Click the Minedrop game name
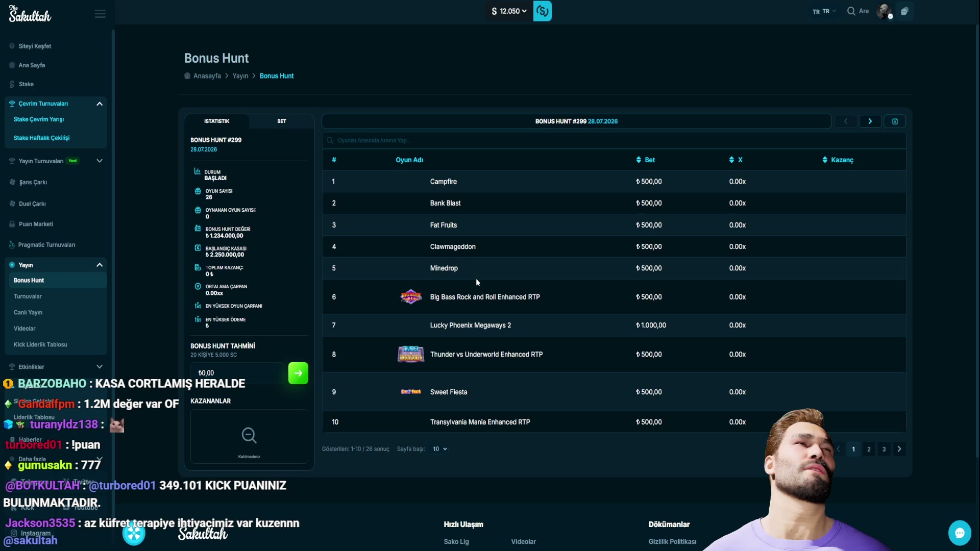Viewport: 980px width, 551px height. [x=444, y=268]
